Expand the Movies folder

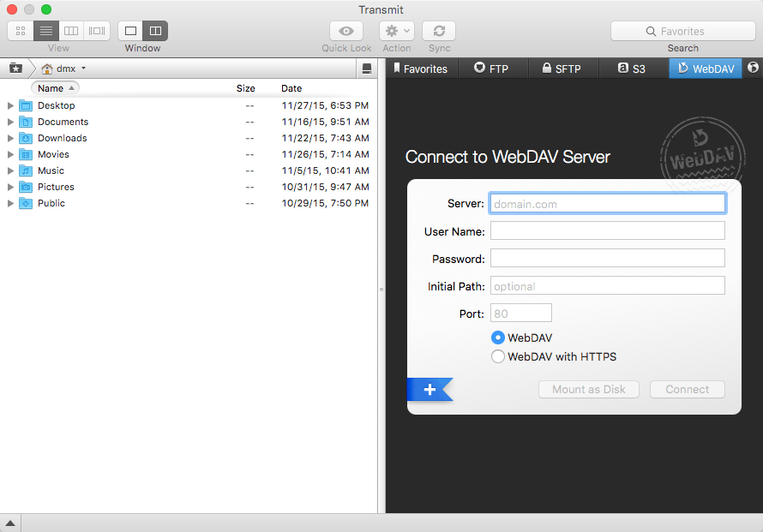(10, 155)
